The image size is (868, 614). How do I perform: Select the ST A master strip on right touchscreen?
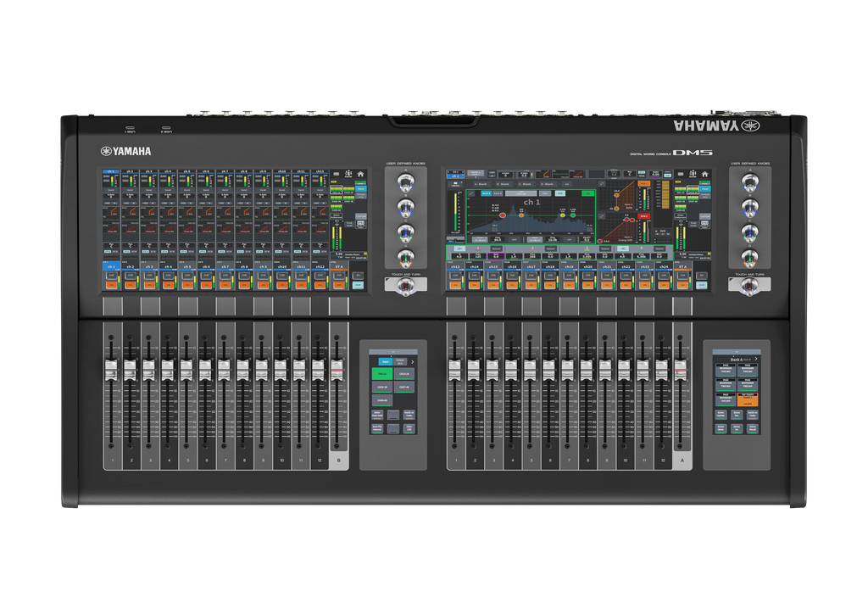[x=682, y=267]
